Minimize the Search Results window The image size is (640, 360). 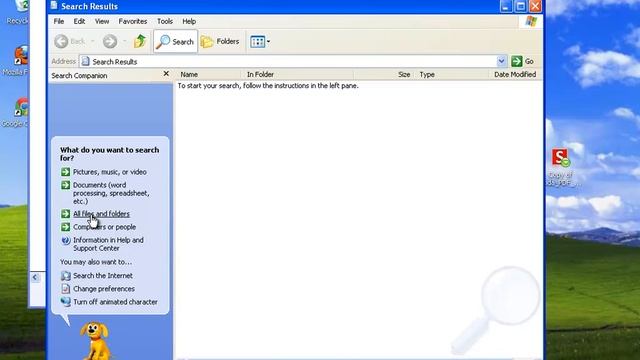click(x=506, y=6)
